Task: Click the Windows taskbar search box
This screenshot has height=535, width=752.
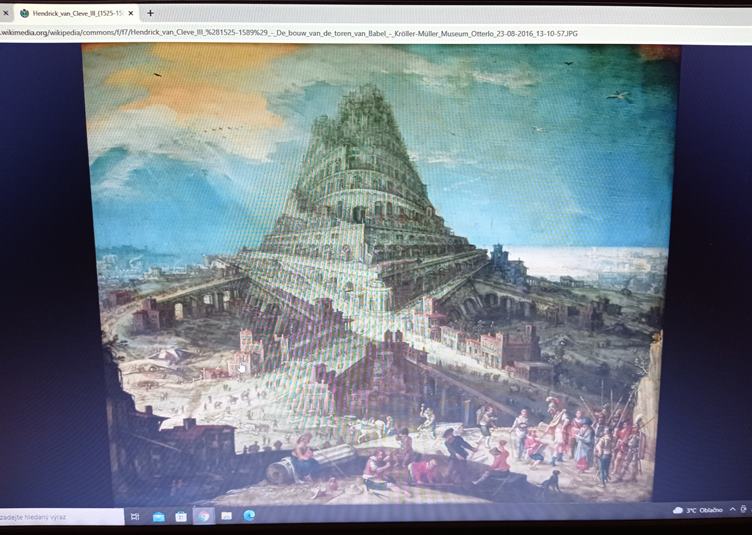Action: [x=61, y=517]
